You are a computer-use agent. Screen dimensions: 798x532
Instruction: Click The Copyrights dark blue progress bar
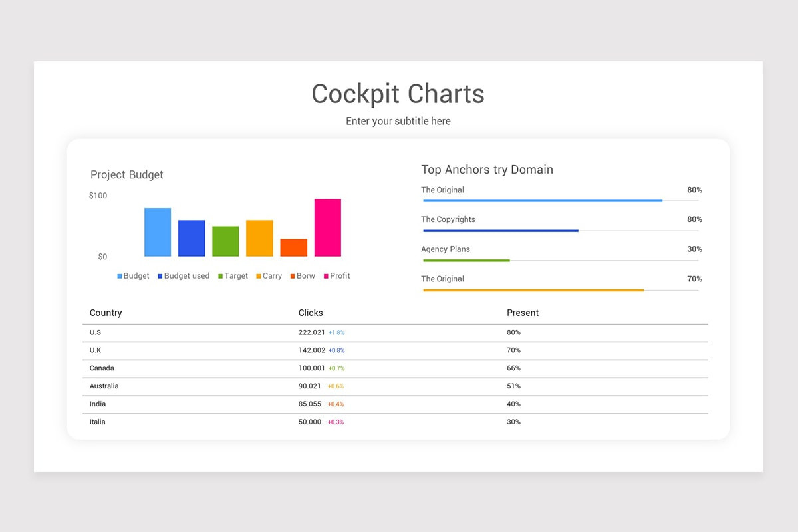(500, 231)
